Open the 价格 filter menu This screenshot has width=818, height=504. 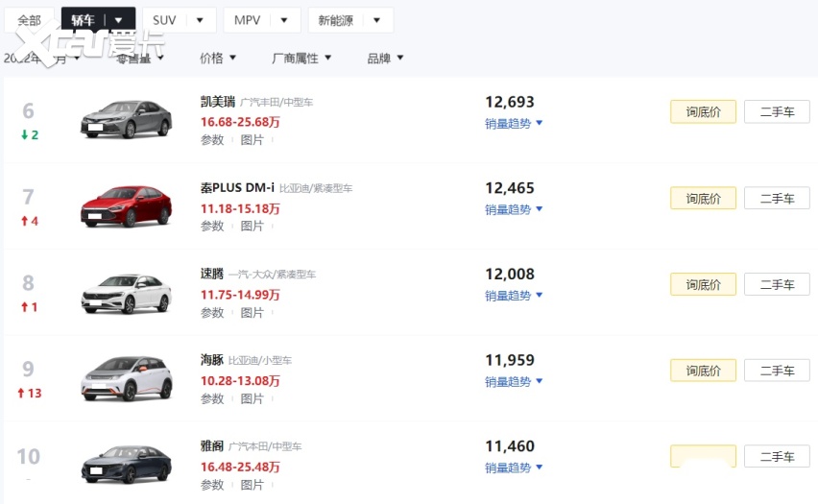(x=218, y=59)
